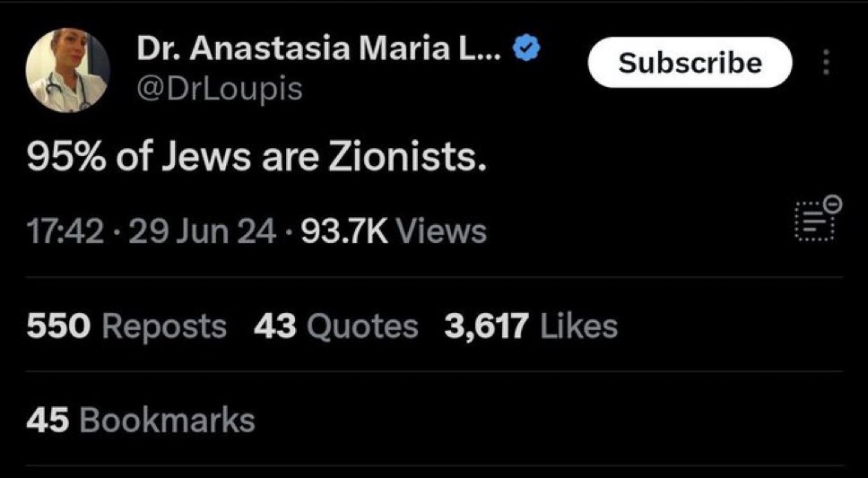Click the 43 quote count number
Screen dimensions: 868x478
[275, 326]
